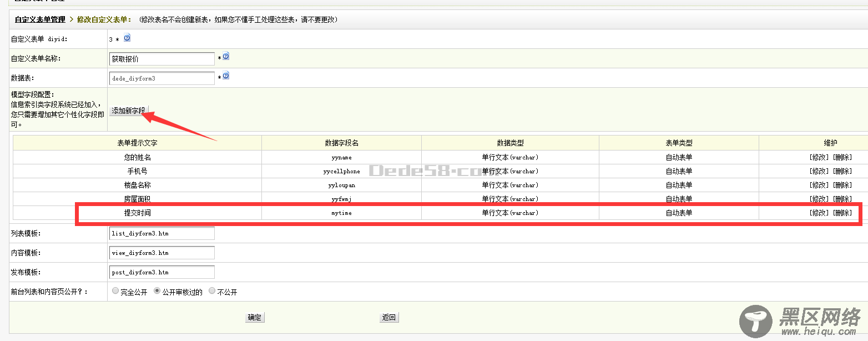Select the 不公开 radio option
The width and height of the screenshot is (868, 341).
tap(212, 290)
